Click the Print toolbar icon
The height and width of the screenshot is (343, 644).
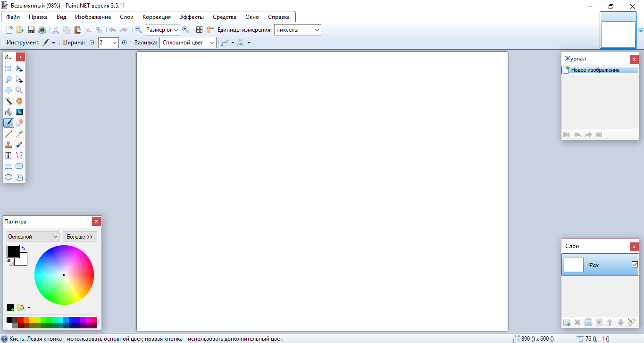(x=42, y=30)
